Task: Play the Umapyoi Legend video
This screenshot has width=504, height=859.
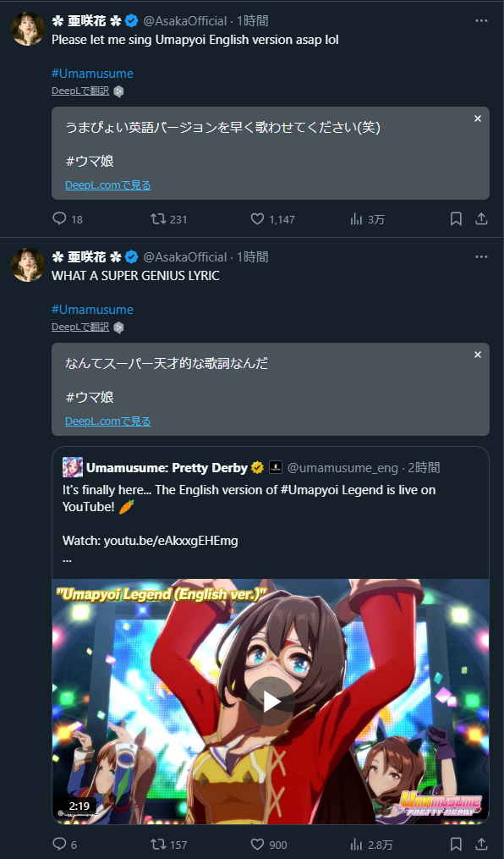Action: click(271, 702)
